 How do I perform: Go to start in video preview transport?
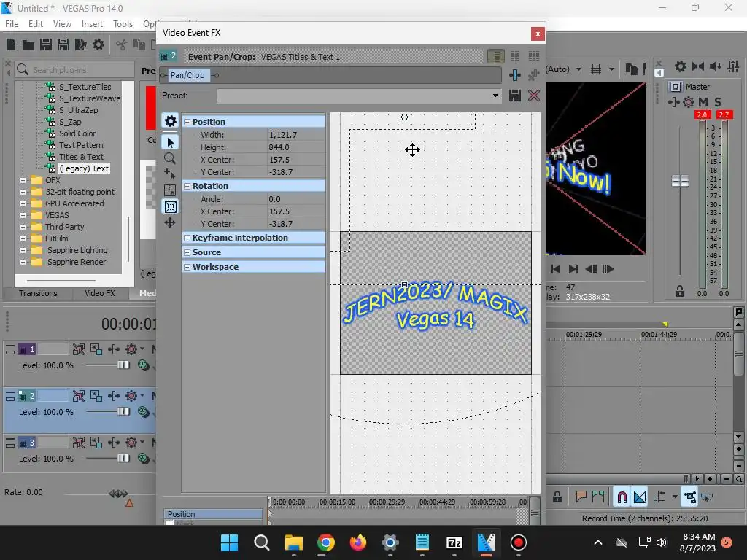click(555, 269)
